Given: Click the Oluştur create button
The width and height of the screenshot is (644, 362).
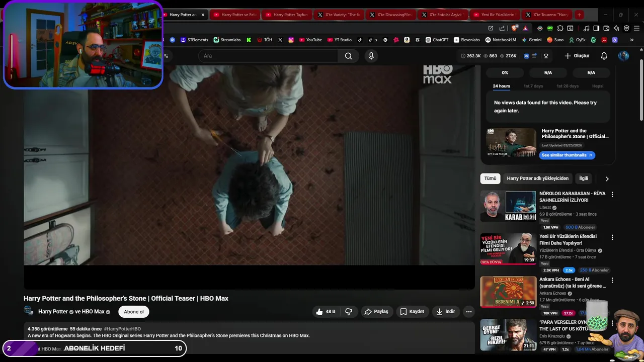Looking at the screenshot, I should pyautogui.click(x=577, y=56).
